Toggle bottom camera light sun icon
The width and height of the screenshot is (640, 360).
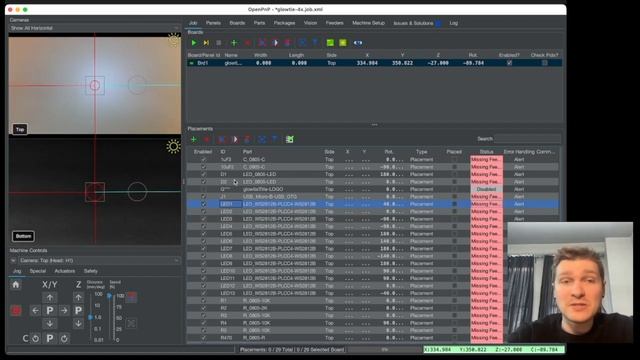point(173,146)
